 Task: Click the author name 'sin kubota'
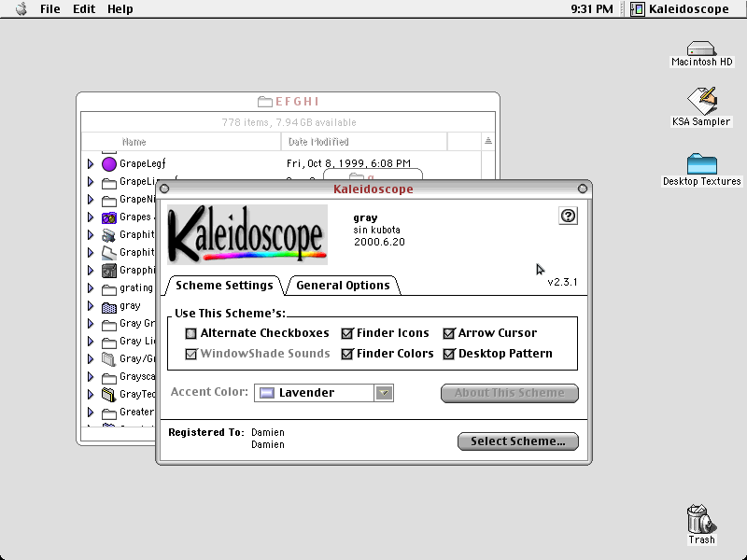[x=376, y=230]
